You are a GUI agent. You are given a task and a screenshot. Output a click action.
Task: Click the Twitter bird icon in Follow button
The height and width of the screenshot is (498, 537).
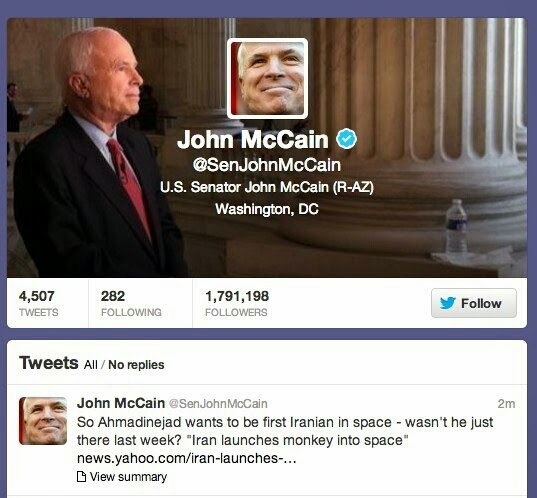pyautogui.click(x=447, y=303)
